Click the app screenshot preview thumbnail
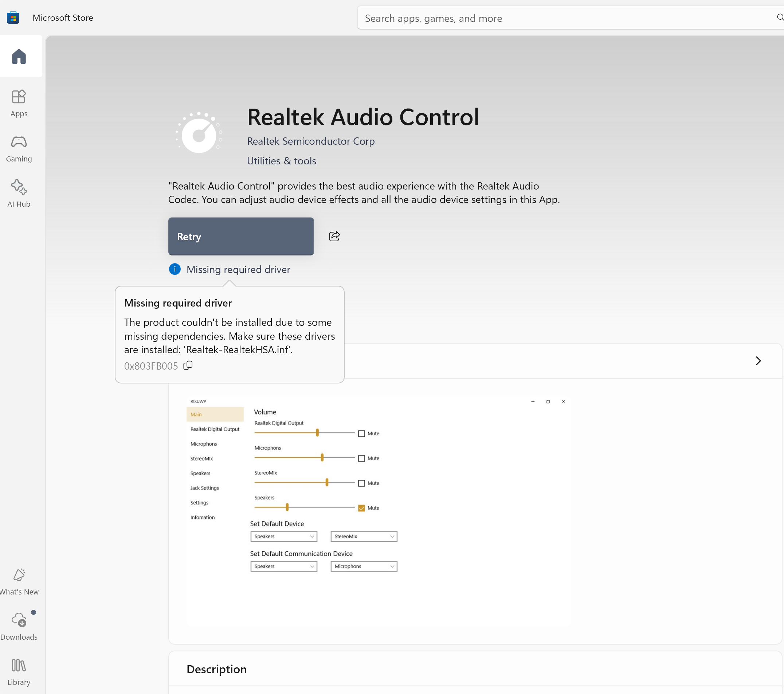This screenshot has height=694, width=784. pos(378,511)
